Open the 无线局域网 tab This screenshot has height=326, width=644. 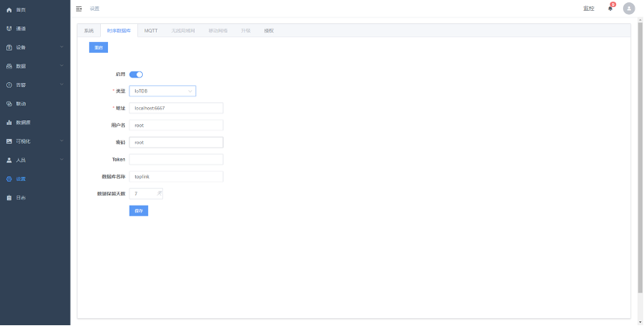(183, 31)
